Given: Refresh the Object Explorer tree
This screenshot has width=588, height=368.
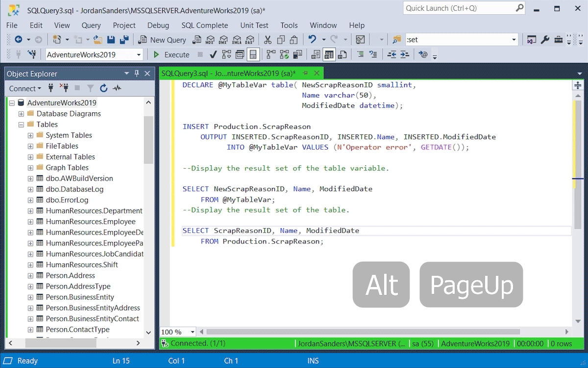Looking at the screenshot, I should [x=103, y=88].
